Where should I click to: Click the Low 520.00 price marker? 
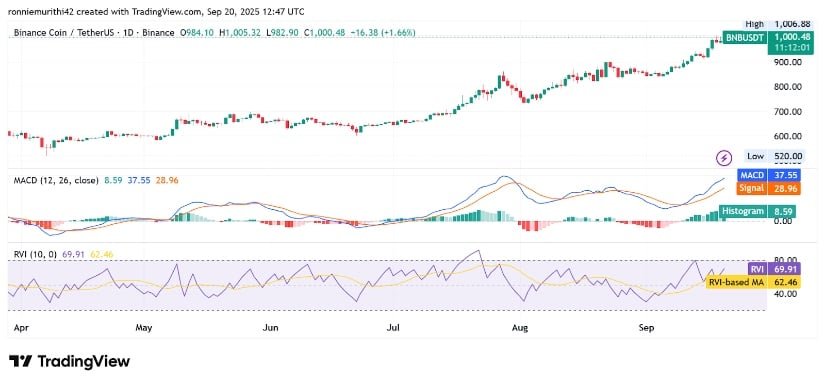pyautogui.click(x=775, y=156)
